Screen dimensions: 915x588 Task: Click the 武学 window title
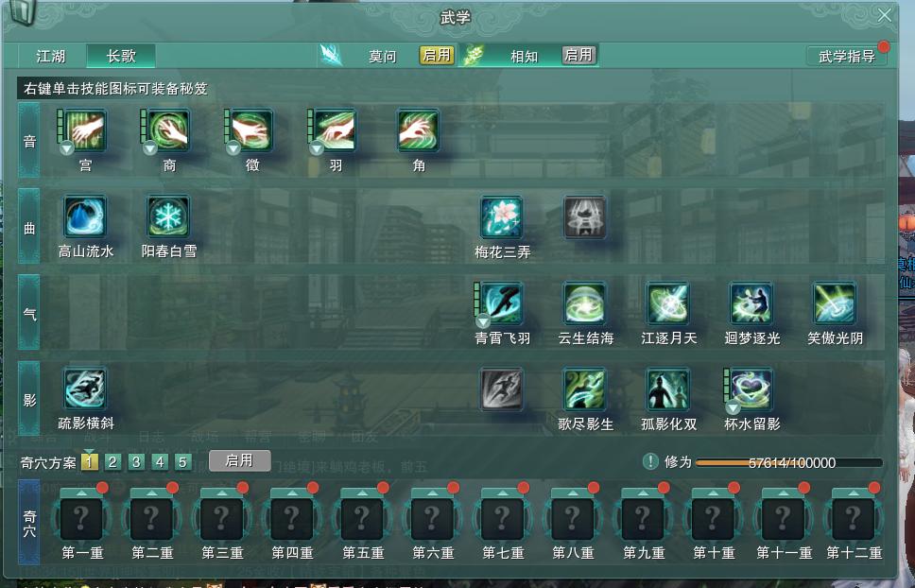tap(456, 18)
